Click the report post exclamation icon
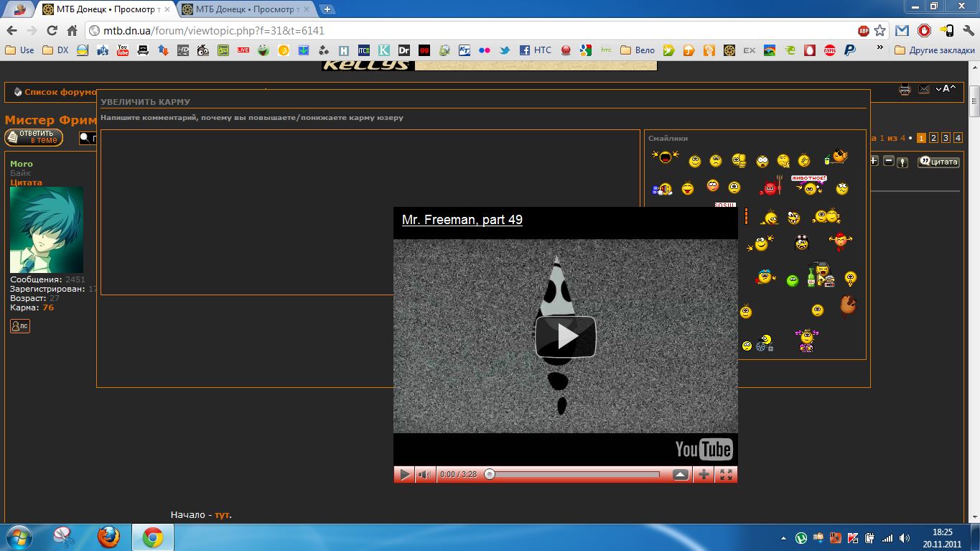 click(x=902, y=162)
